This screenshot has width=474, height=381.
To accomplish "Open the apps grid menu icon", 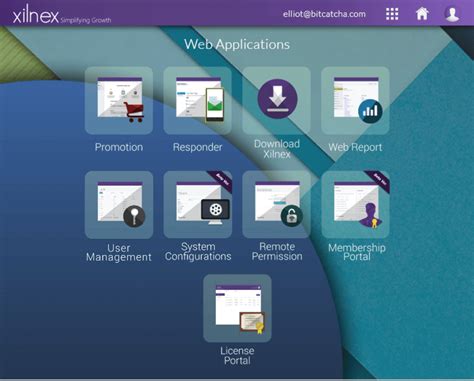I will tap(392, 14).
